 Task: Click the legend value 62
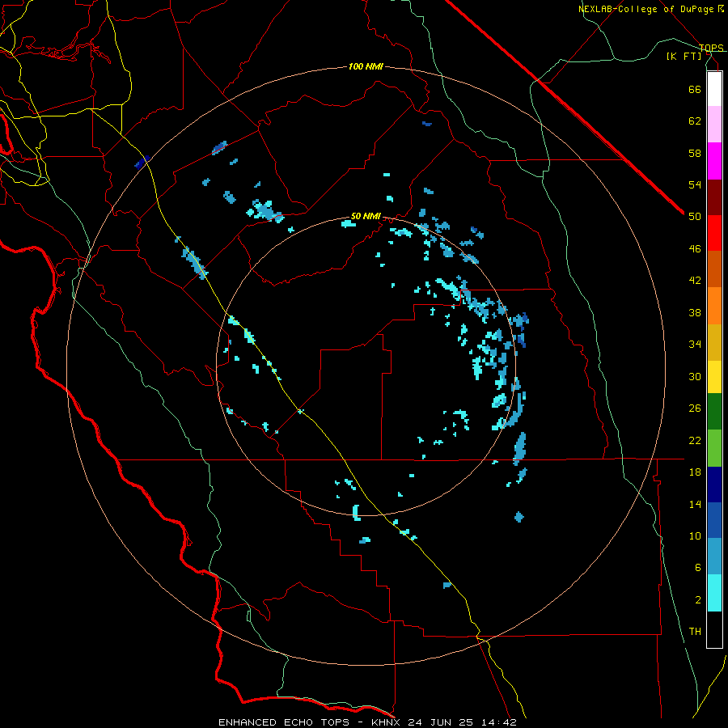(x=695, y=121)
